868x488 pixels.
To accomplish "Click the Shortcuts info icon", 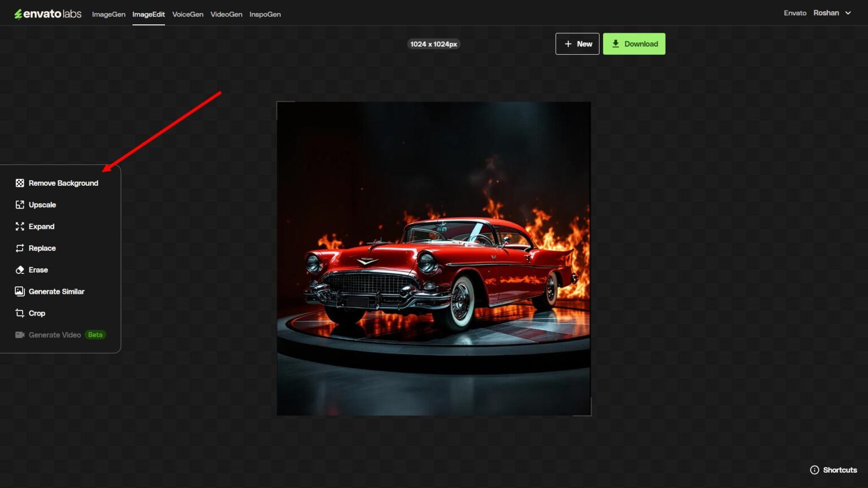I will click(x=814, y=469).
